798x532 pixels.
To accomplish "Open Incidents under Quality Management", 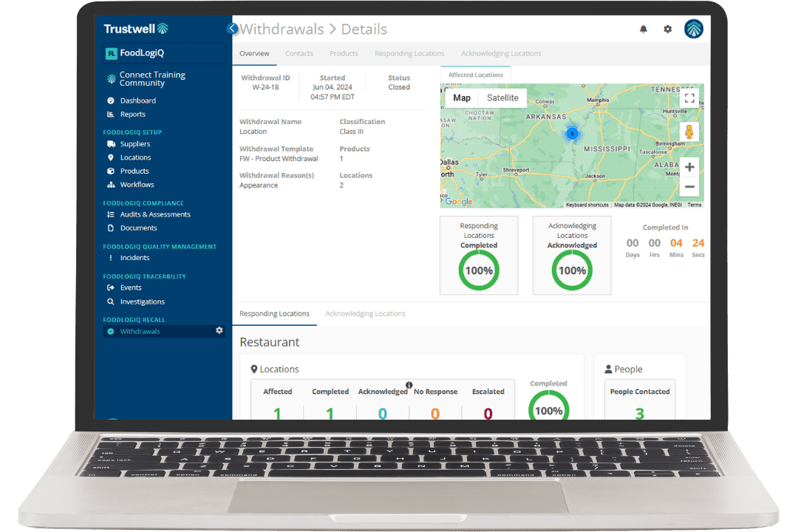I will [134, 258].
